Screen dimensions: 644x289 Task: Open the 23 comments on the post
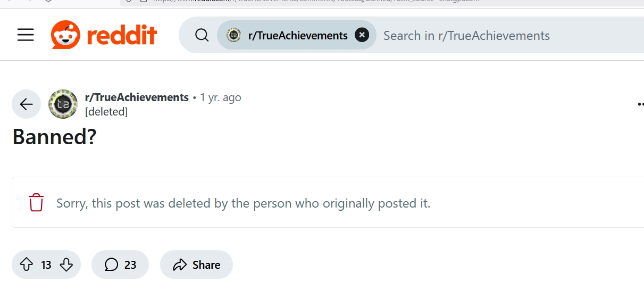click(x=120, y=265)
